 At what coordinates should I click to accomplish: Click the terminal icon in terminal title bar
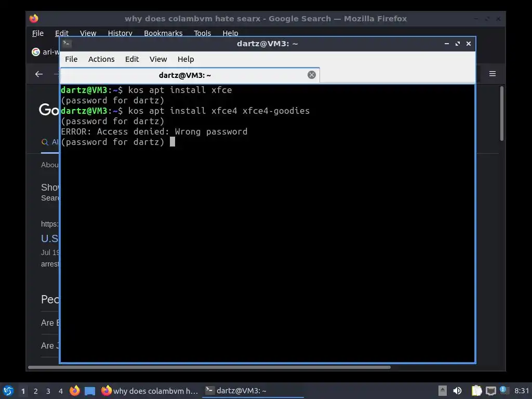pos(67,44)
